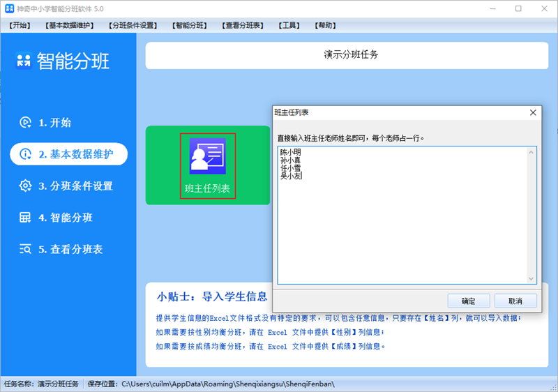This screenshot has height=392, width=558.
Task: Select sidebar step 2. 基本数据维护
Action: [68, 154]
